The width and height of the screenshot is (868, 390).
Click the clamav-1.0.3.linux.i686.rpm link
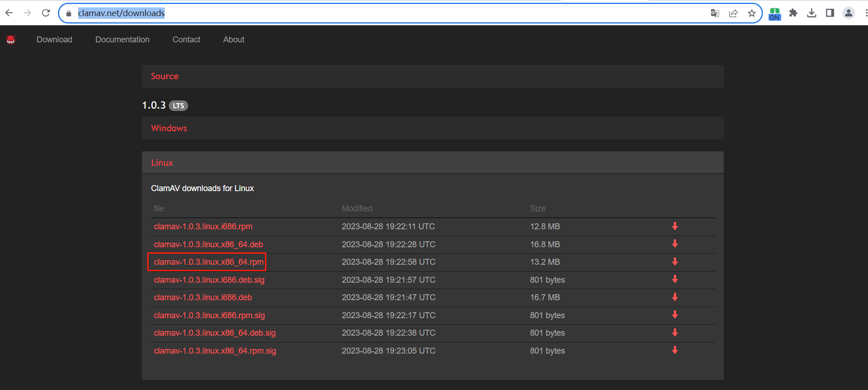203,227
